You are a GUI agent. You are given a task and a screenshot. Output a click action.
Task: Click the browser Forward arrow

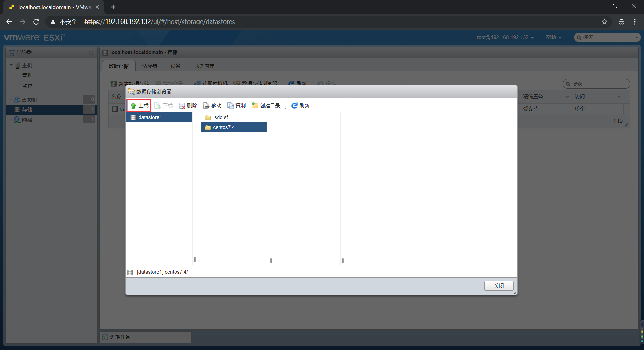(22, 22)
